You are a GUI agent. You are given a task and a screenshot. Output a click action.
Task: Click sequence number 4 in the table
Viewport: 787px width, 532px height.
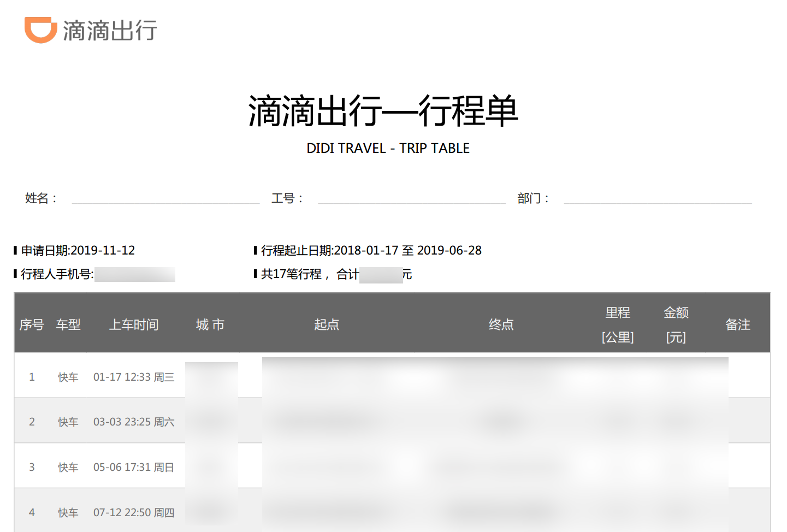32,512
